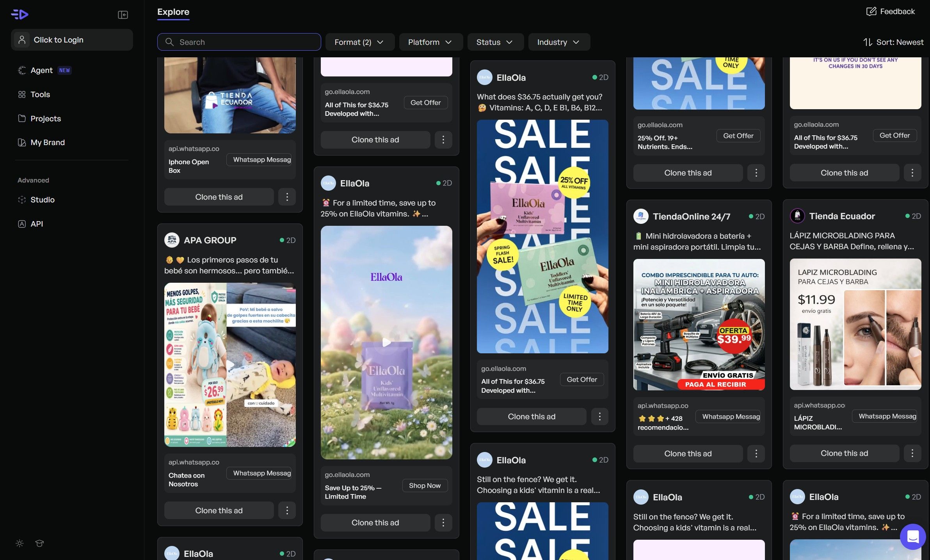Open more options for TiendaOnline 24/7 ad
930x560 pixels.
coord(756,454)
